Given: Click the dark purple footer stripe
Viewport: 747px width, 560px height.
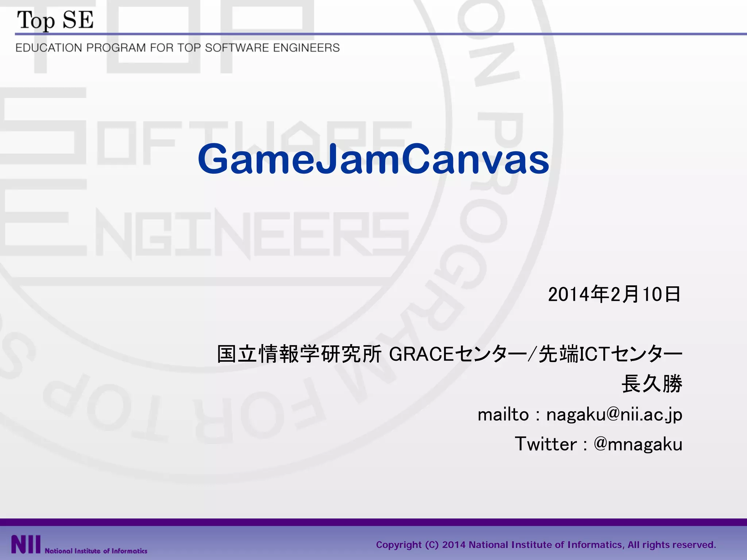Looking at the screenshot, I should click(373, 522).
